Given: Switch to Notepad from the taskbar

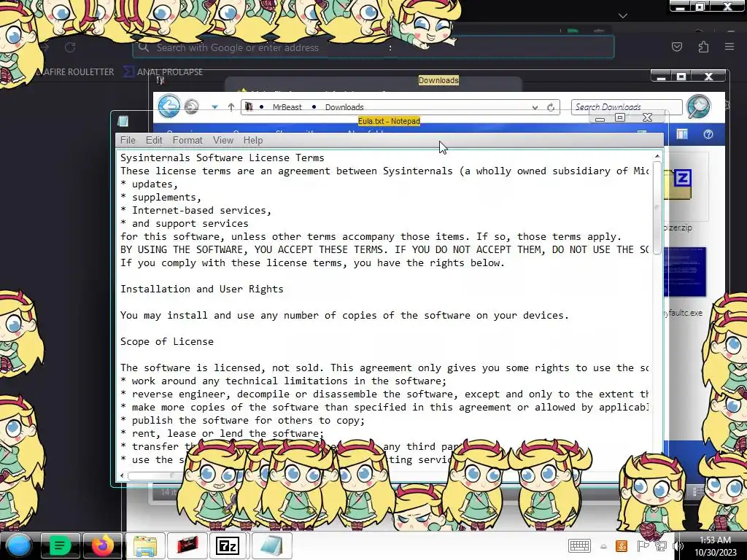Looking at the screenshot, I should (x=271, y=545).
